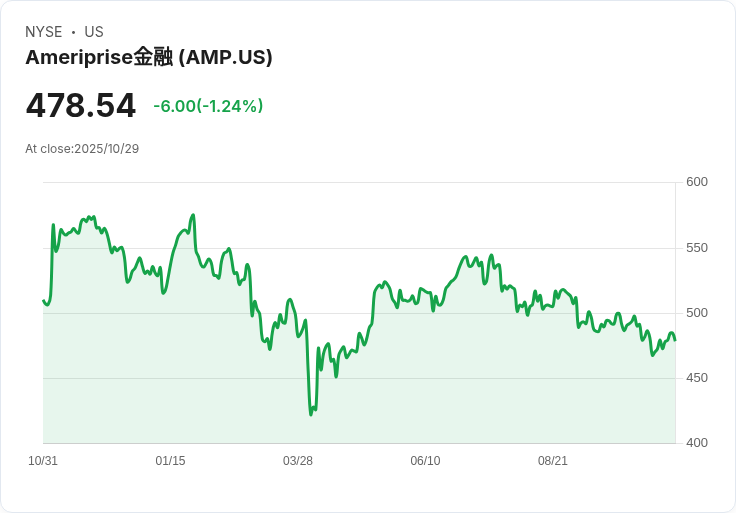Click the 08/21 date on x-axis
This screenshot has height=513, width=736.
[x=553, y=461]
